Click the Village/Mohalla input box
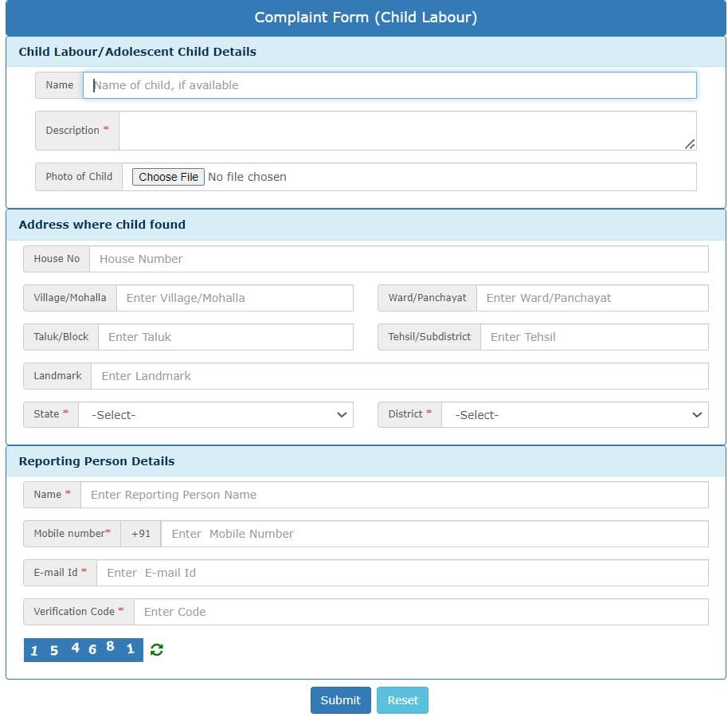728x717 pixels. 234,298
